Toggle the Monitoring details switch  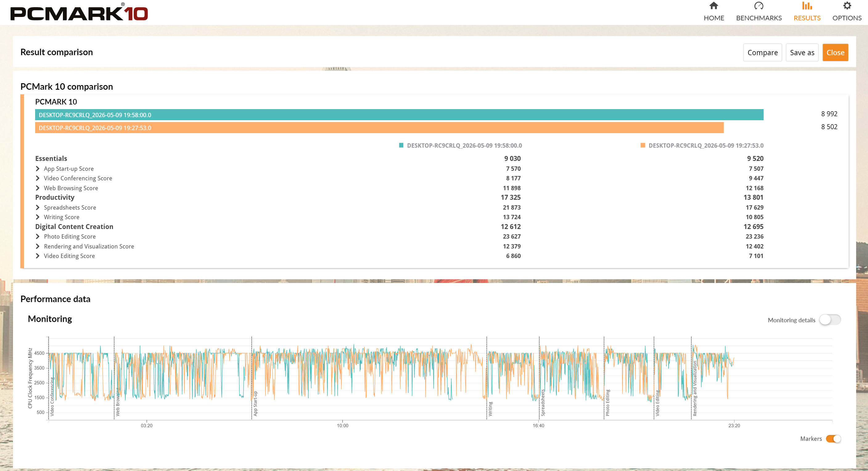point(830,320)
